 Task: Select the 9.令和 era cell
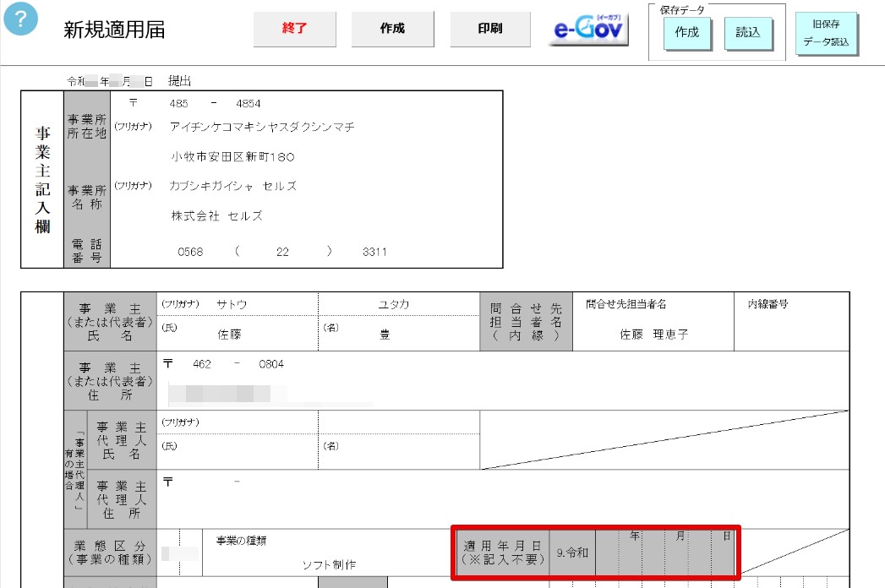[572, 553]
